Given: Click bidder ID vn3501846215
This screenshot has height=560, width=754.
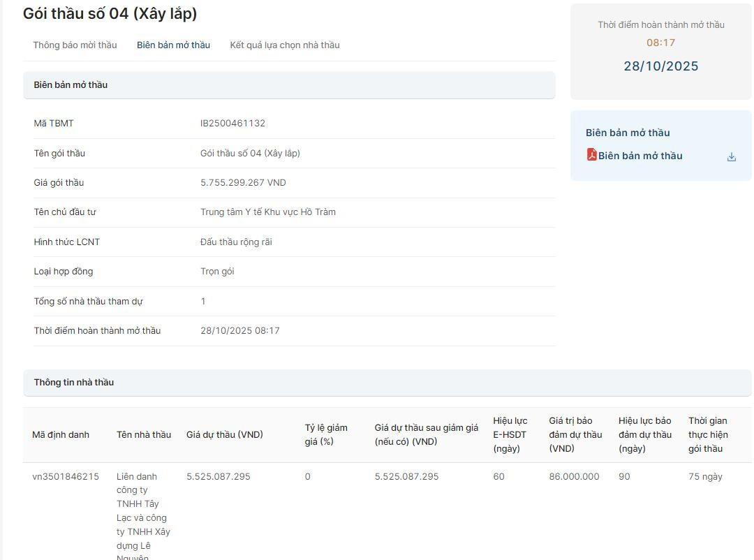Looking at the screenshot, I should point(66,477).
